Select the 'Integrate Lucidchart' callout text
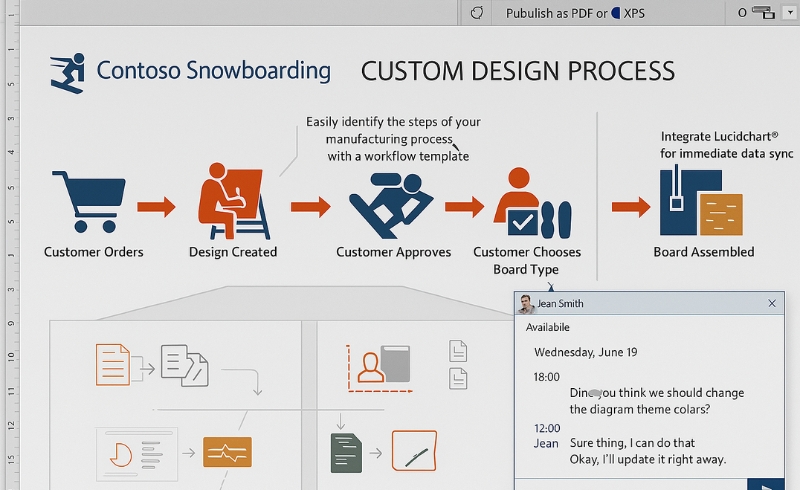Image resolution: width=800 pixels, height=490 pixels. (x=727, y=145)
